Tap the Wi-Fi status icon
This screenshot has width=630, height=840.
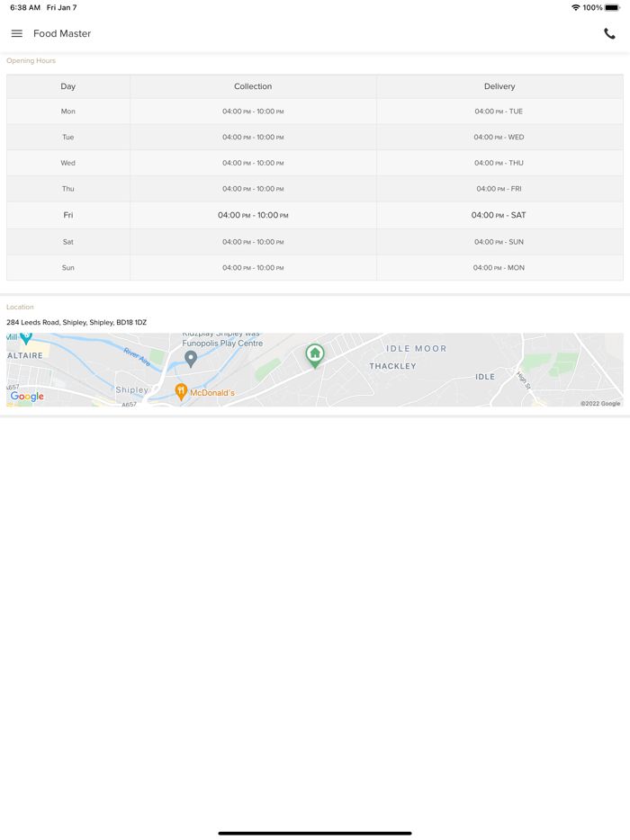coord(575,8)
